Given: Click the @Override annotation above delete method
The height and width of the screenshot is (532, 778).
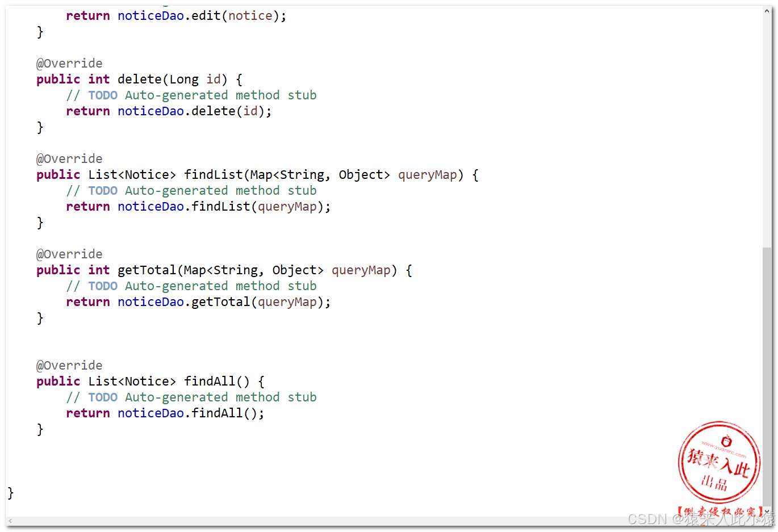Looking at the screenshot, I should tap(69, 64).
